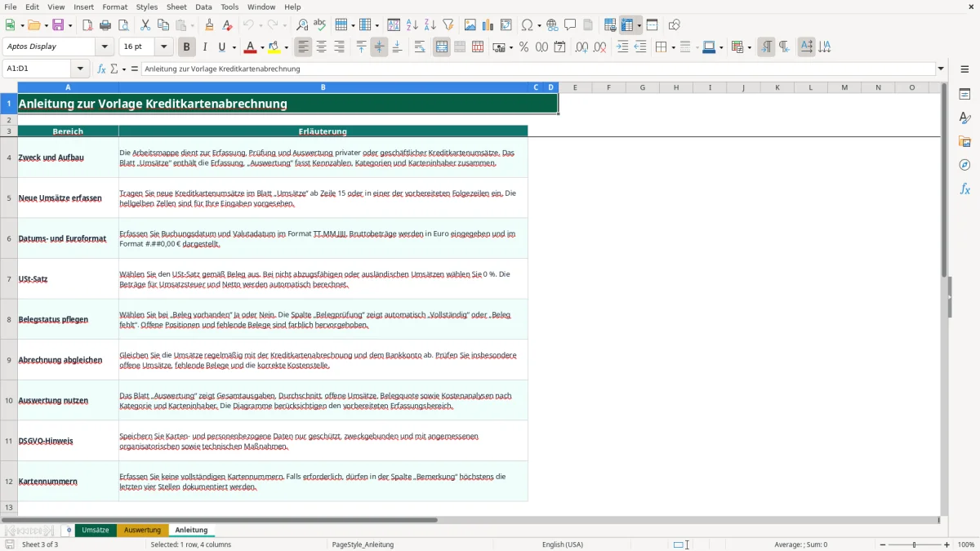Image resolution: width=980 pixels, height=551 pixels.
Task: Run the spelling check
Action: [320, 25]
